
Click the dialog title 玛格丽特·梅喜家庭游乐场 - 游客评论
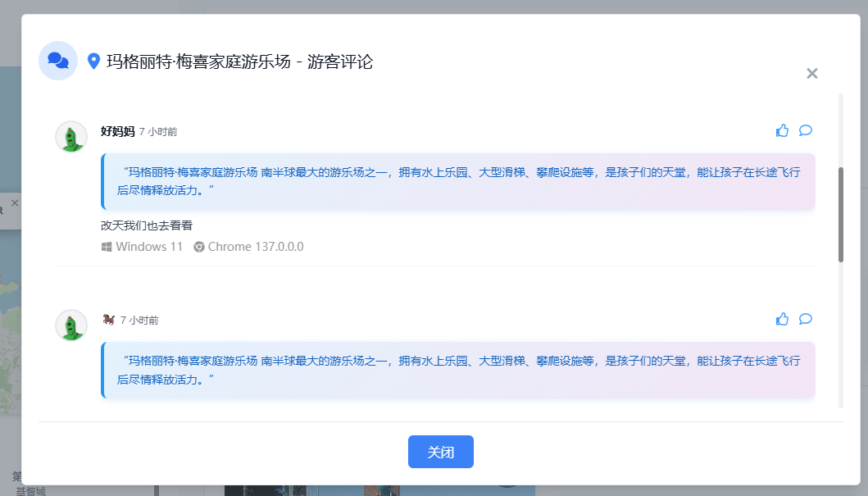[x=239, y=61]
